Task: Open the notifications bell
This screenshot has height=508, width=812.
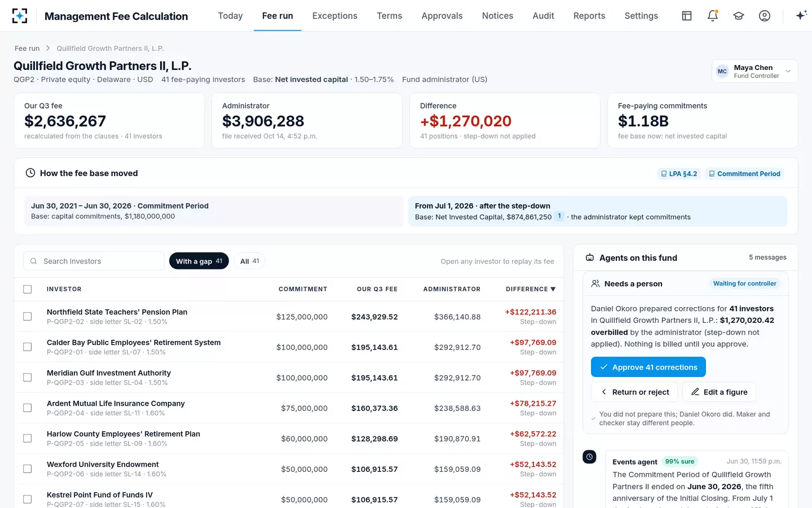Action: tap(713, 16)
